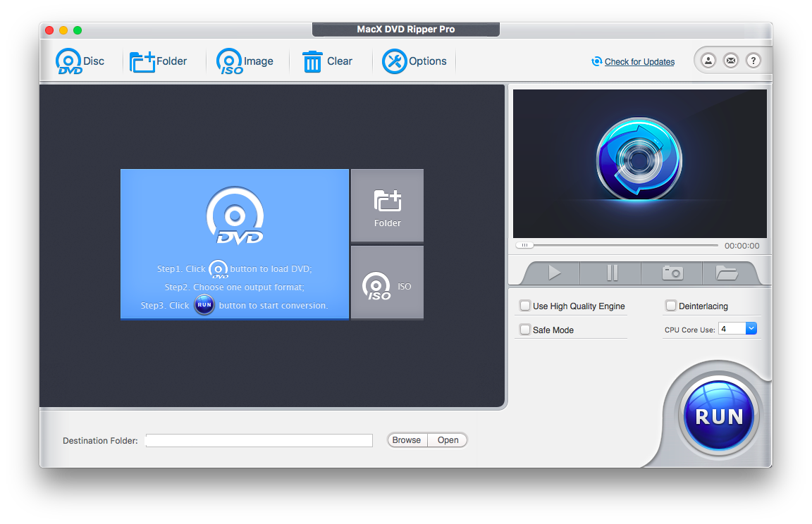Image resolution: width=812 pixels, height=524 pixels.
Task: Open the user account icon
Action: (708, 61)
